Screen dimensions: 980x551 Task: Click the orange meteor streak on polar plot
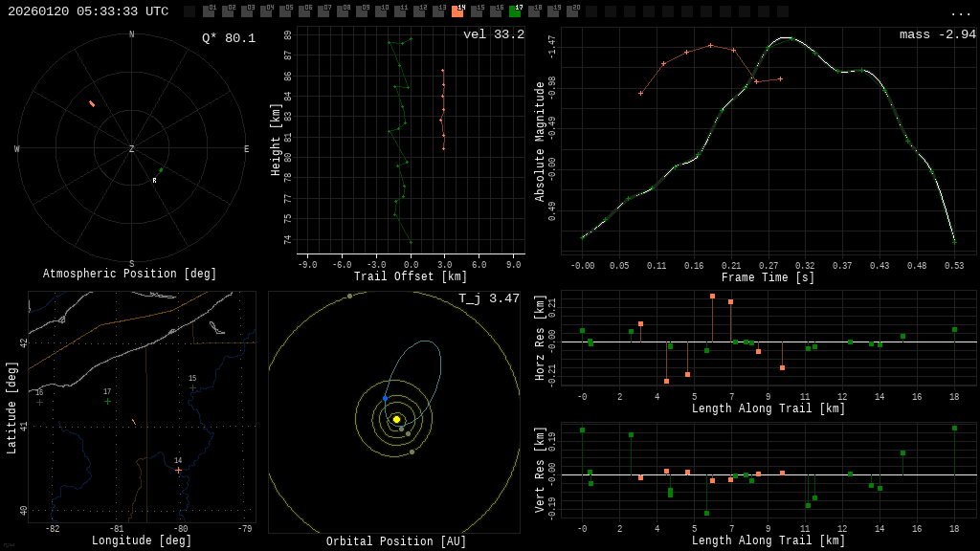[92, 103]
